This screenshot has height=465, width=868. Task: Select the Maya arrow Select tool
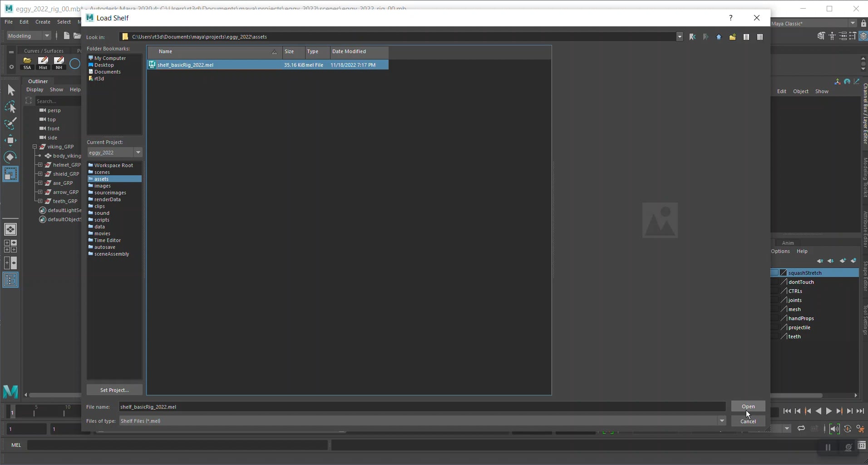coord(11,90)
